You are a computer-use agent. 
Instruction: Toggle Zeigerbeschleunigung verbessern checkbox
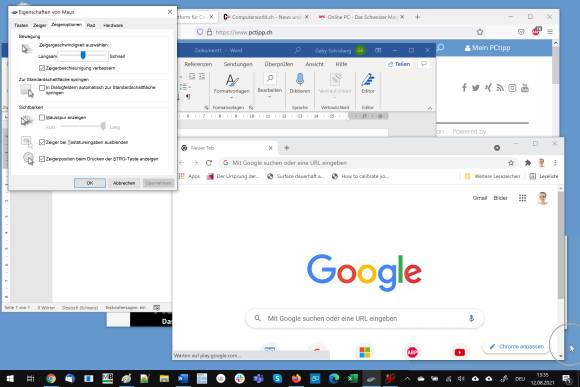tap(42, 68)
